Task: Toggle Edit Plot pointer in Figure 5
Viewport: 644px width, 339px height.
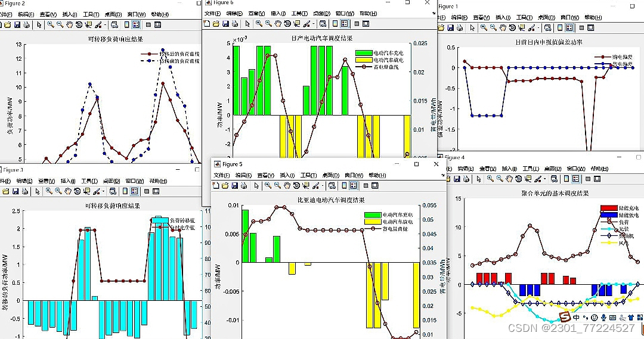Action: (256, 186)
